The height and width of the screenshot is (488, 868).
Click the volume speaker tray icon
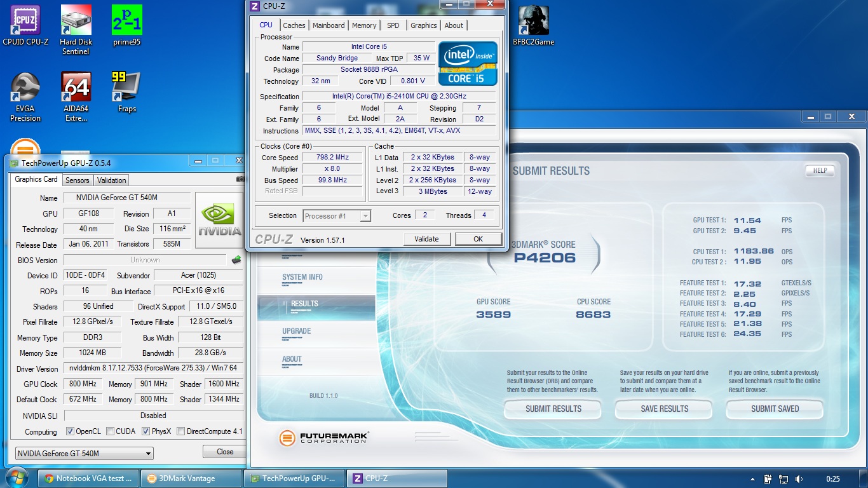(x=799, y=479)
